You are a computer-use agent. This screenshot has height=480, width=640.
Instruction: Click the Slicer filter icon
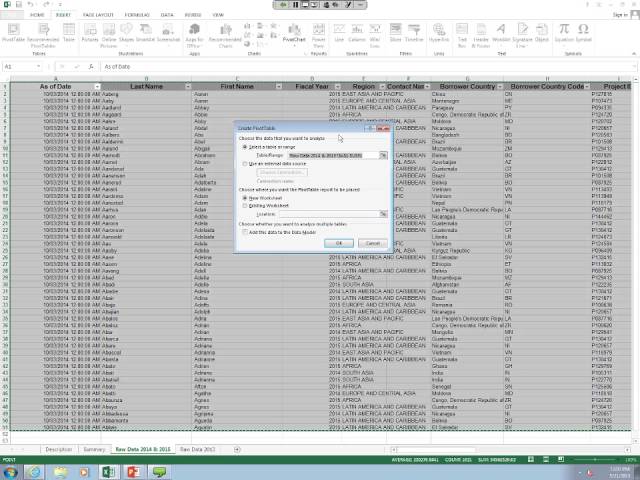coord(395,33)
